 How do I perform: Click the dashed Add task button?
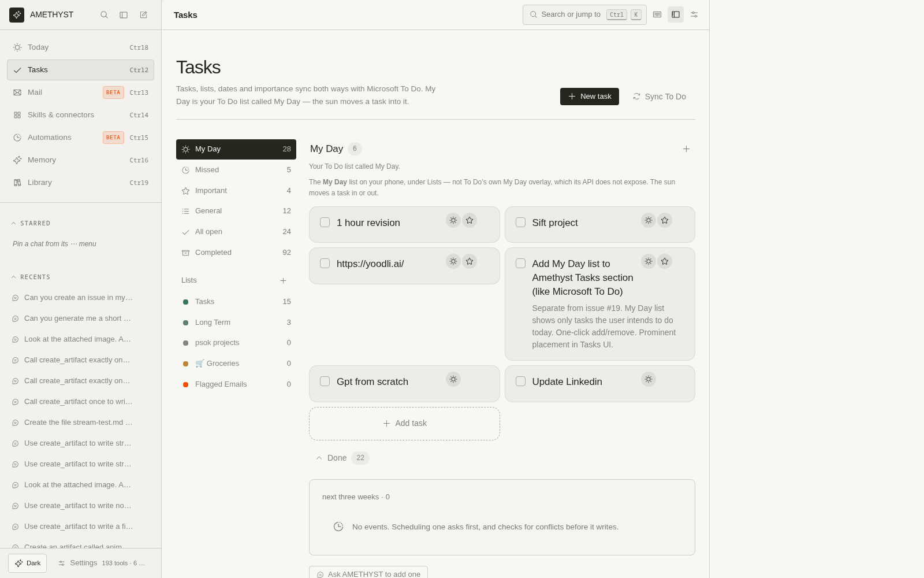(x=404, y=424)
